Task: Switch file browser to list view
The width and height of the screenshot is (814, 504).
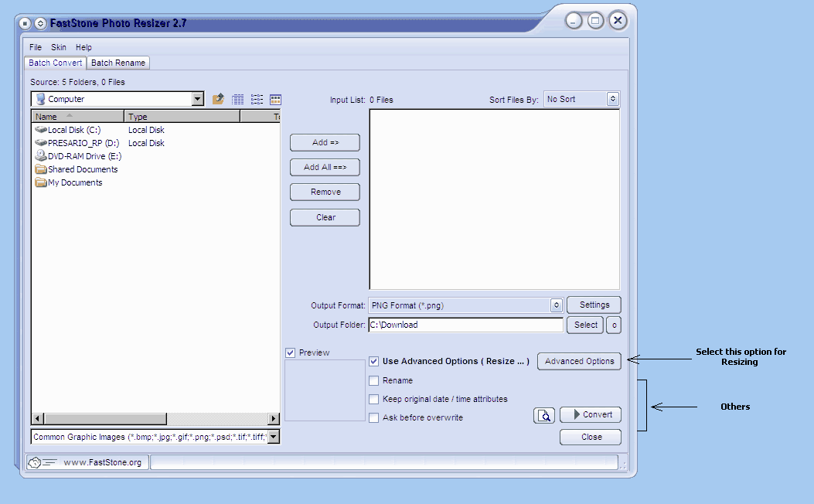Action: point(257,99)
